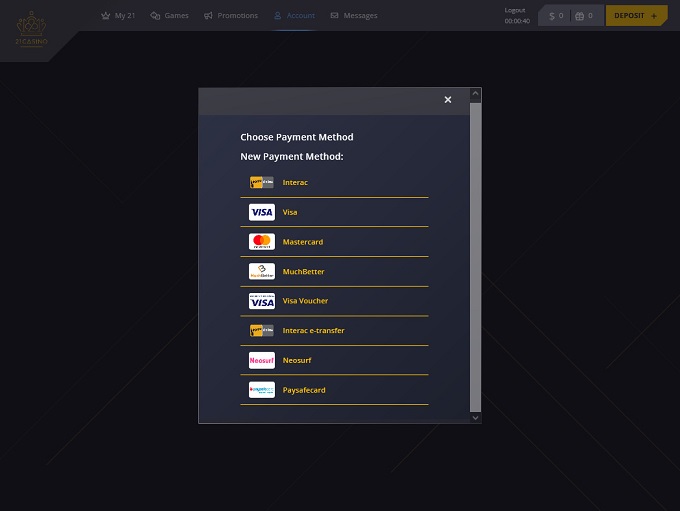This screenshot has height=511, width=680.
Task: Click the Logout link
Action: tap(515, 10)
